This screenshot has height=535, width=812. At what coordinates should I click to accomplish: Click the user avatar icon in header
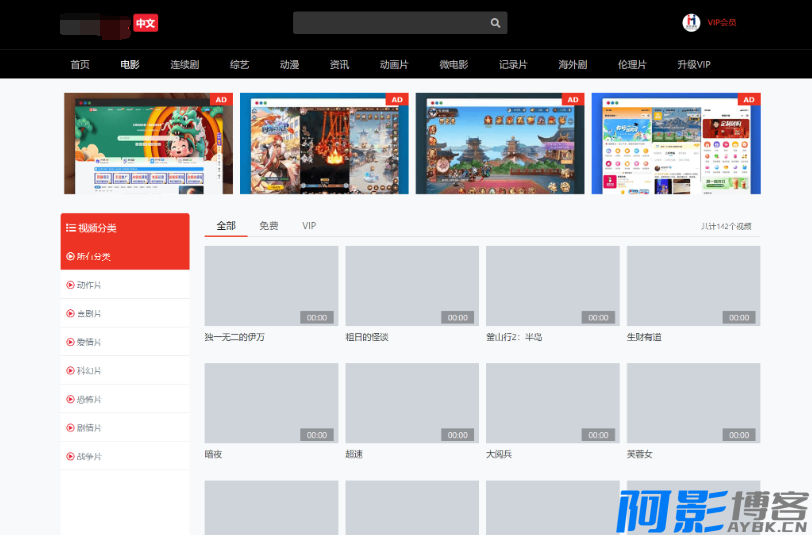click(x=690, y=22)
